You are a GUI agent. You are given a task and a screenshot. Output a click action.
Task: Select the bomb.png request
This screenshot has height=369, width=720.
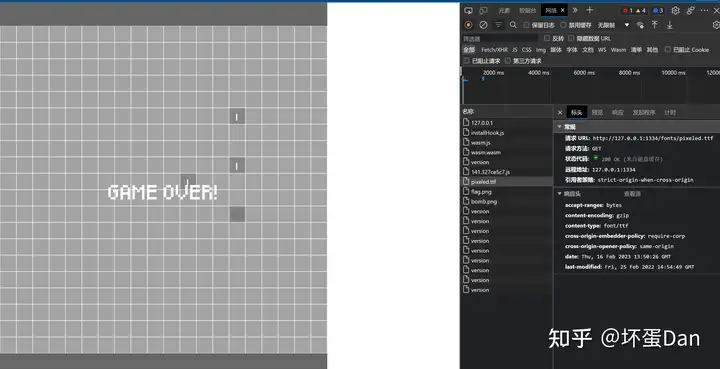[507, 201]
